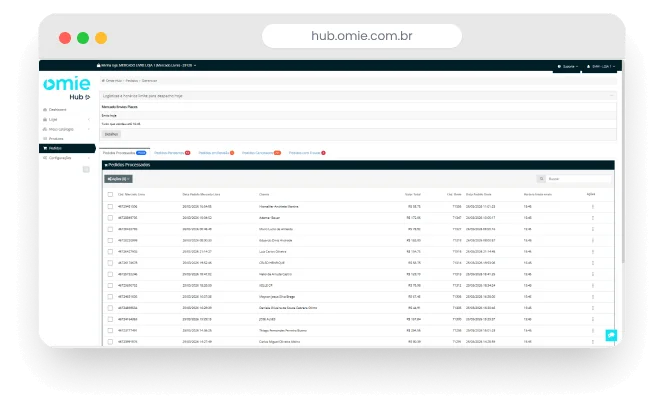Expand the Loja submenu in the sidebar
664x412 pixels.
tap(56, 119)
